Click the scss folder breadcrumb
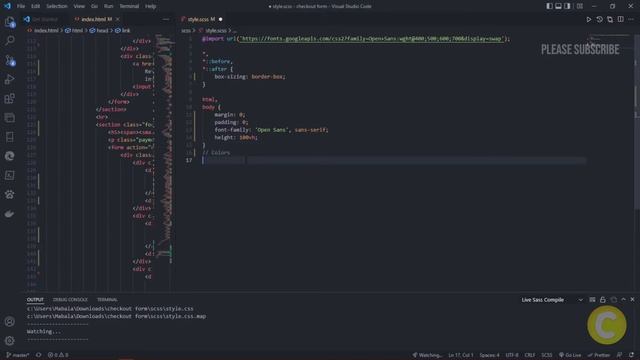Screen dimensions: 640x360 point(186,31)
